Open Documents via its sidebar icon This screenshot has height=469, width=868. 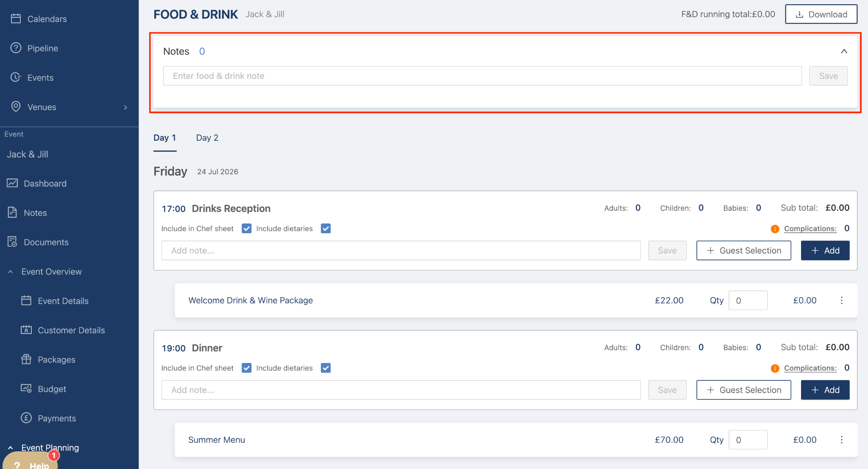(x=12, y=242)
